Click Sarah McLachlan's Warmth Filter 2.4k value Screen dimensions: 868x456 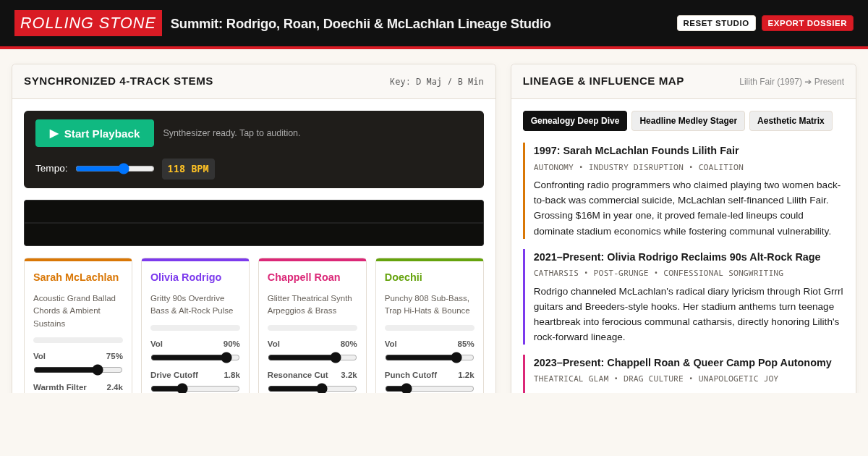(115, 387)
